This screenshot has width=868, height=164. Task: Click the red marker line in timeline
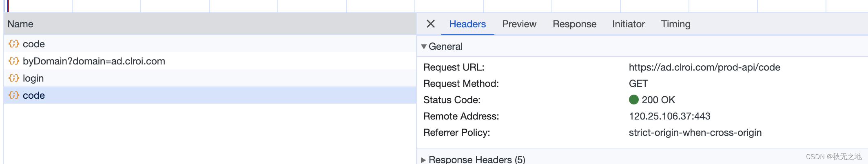point(8,6)
